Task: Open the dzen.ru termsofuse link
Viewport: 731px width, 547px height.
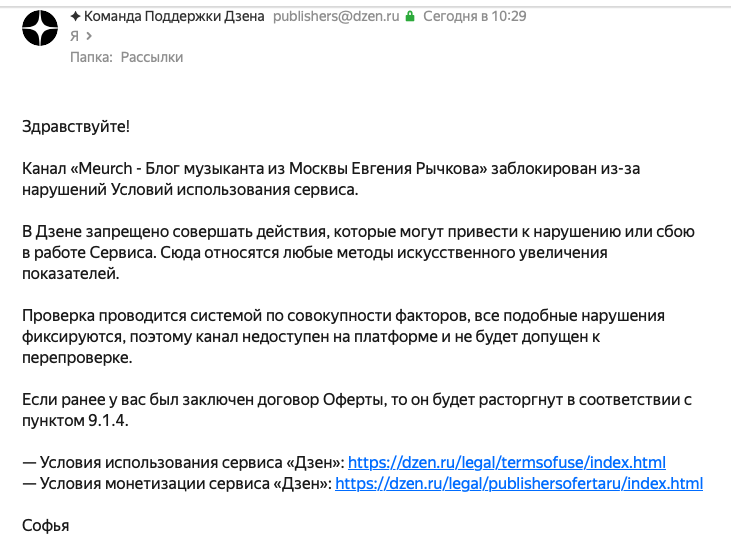Action: point(507,463)
